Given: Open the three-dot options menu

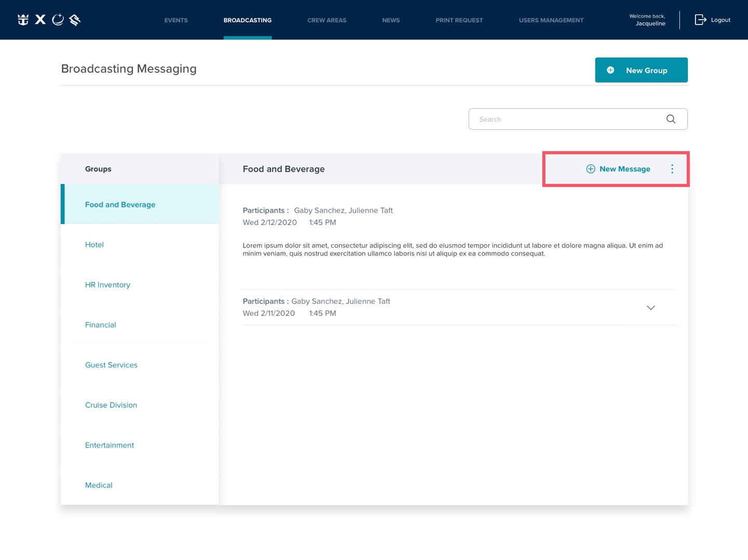Looking at the screenshot, I should [x=672, y=169].
